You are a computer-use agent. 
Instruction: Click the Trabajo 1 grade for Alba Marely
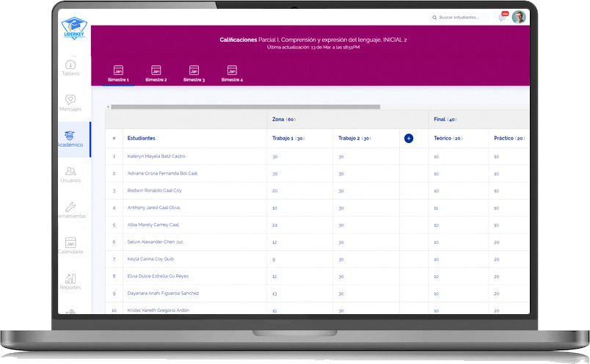tap(275, 225)
